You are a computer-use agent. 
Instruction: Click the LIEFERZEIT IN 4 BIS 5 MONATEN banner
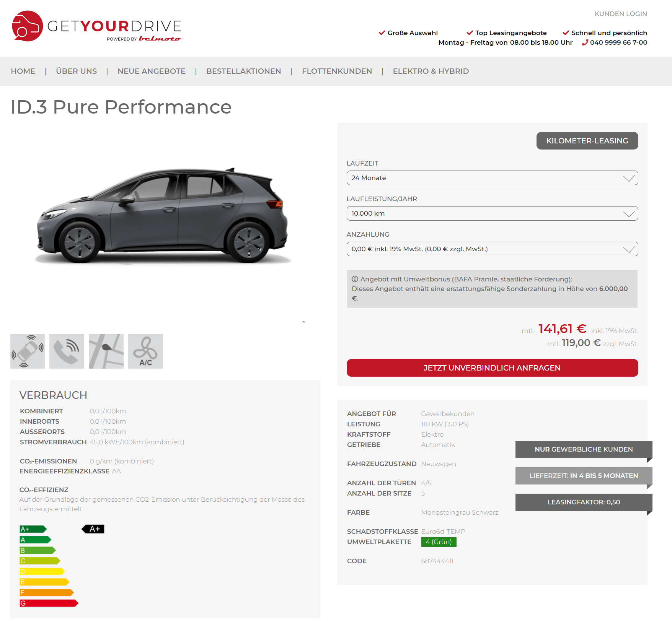(584, 476)
